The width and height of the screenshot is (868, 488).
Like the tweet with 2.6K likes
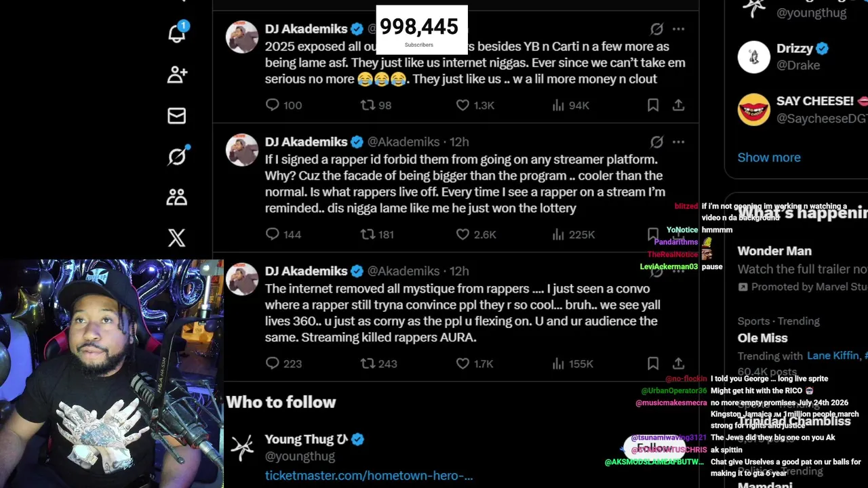point(462,234)
